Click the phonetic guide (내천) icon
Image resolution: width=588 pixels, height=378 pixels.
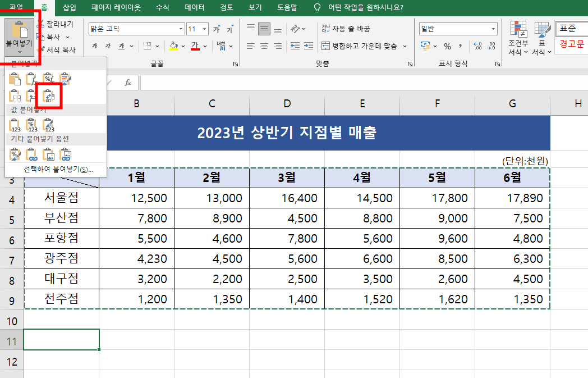point(221,46)
